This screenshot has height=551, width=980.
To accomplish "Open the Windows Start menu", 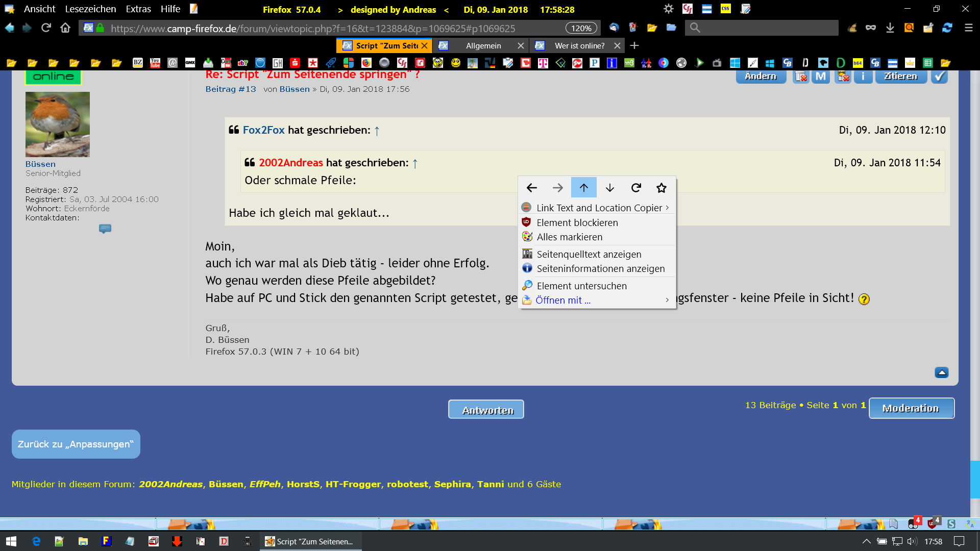I will (x=11, y=541).
